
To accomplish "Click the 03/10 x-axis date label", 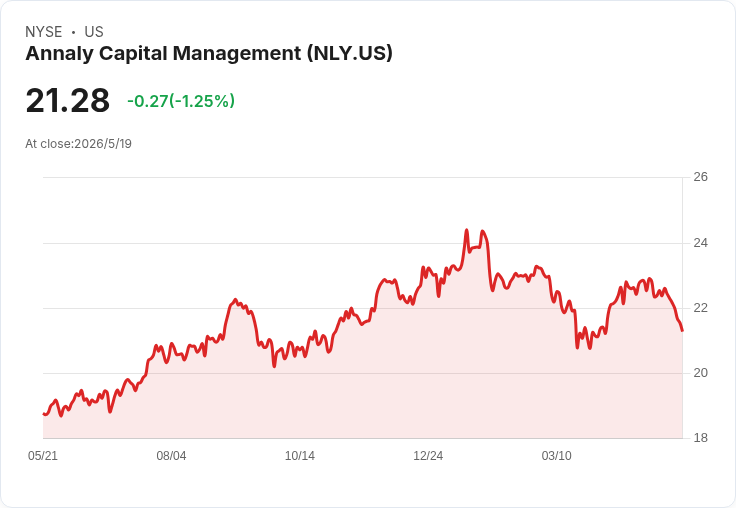I will tap(557, 456).
